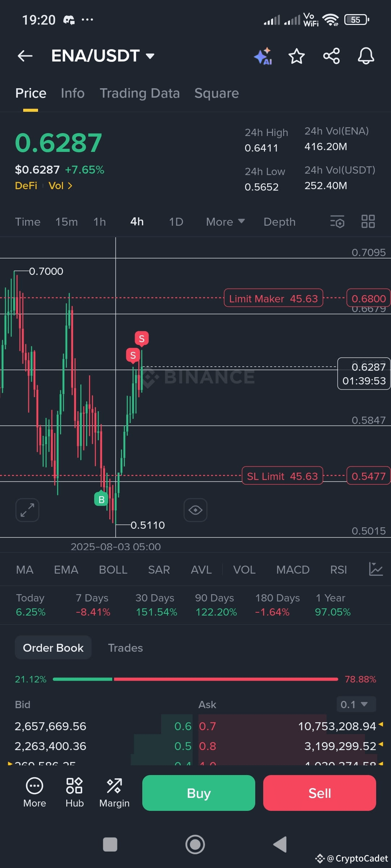Select the 4h interval
391x868 pixels.
pos(137,222)
